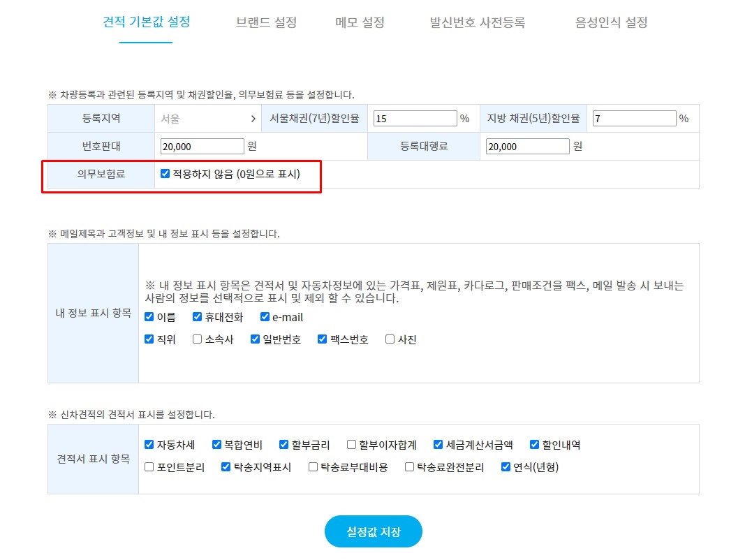Enable the 탁송료완전분리 checkbox
752x560 pixels.
coord(410,467)
